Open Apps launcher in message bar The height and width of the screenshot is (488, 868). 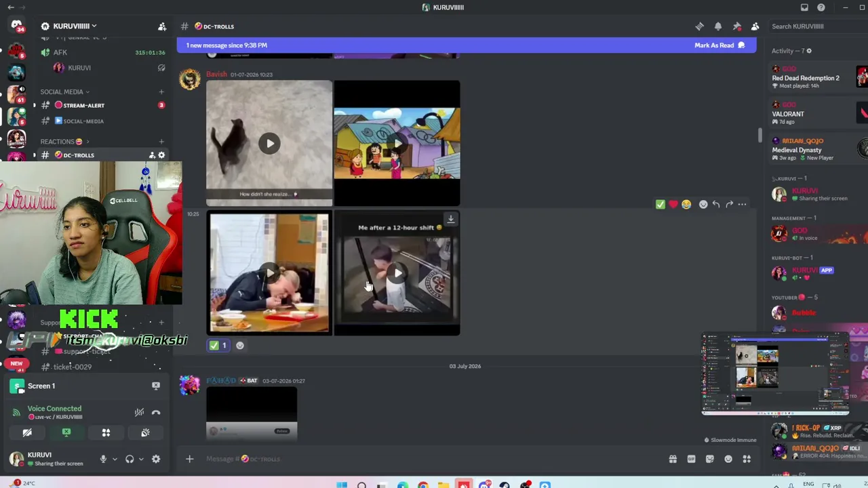747,459
